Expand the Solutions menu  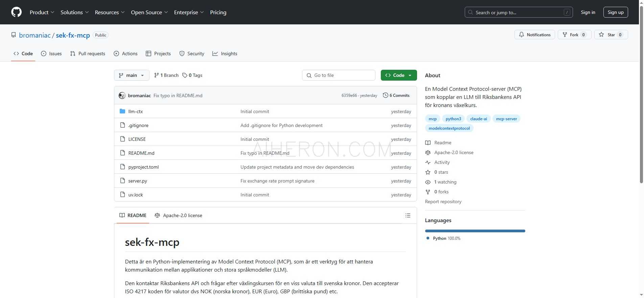(x=75, y=12)
